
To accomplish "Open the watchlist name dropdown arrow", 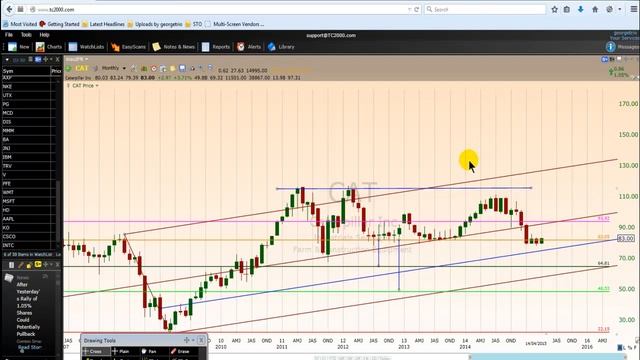I will [7, 60].
